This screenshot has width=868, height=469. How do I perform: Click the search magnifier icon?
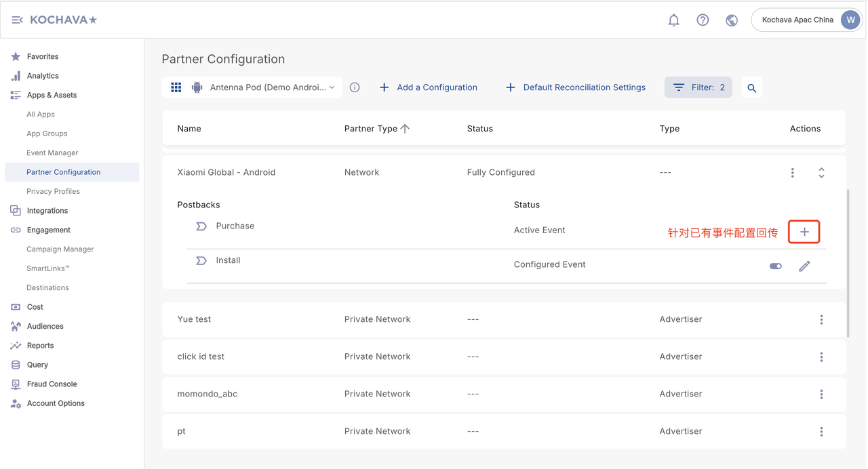751,88
